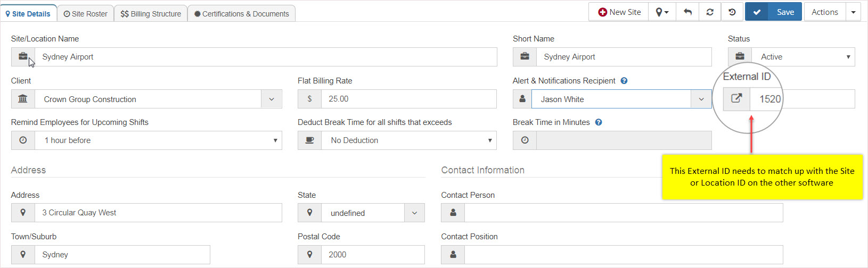Open the location pin dropdown in toolbar
Screen dimensions: 868x268
(x=662, y=12)
